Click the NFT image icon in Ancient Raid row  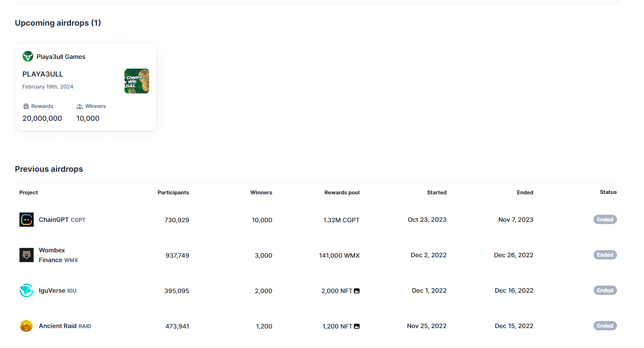[357, 326]
